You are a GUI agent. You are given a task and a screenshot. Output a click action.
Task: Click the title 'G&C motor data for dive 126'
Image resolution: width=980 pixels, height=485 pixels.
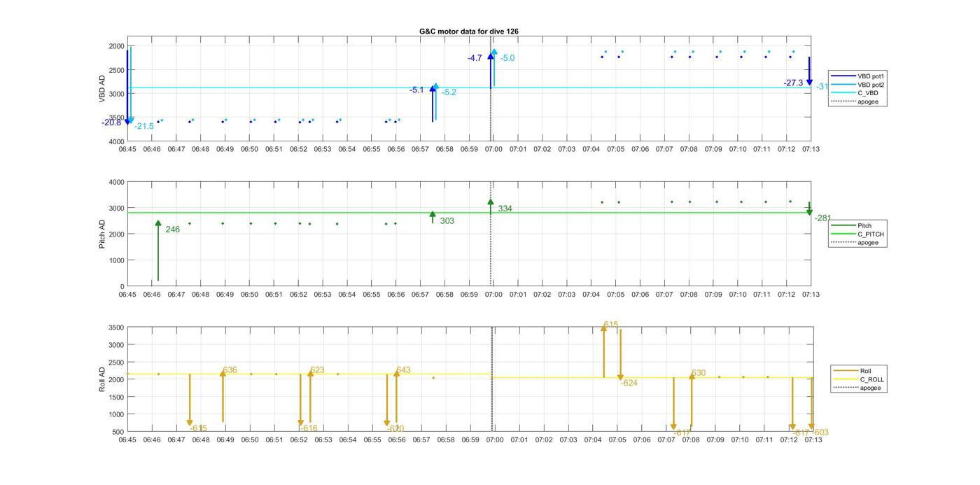click(469, 31)
